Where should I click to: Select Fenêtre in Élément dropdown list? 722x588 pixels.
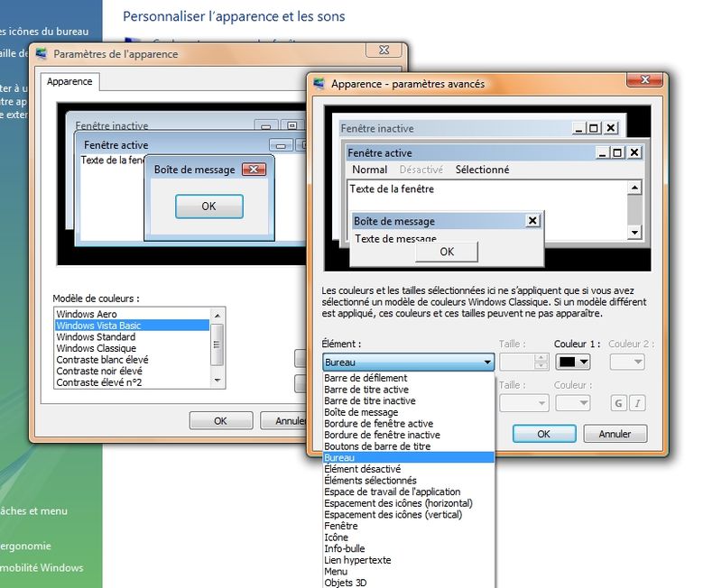click(x=409, y=526)
